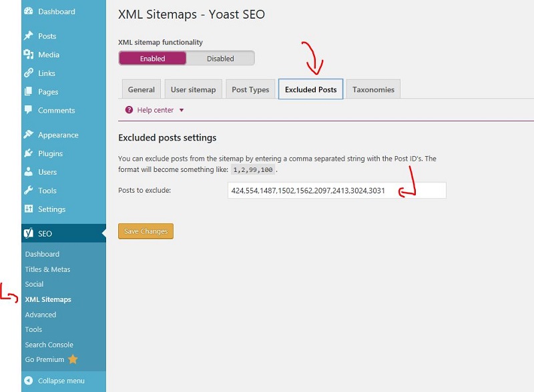Image resolution: width=534 pixels, height=392 pixels.
Task: Click the Help center question mark icon
Action: pos(129,109)
